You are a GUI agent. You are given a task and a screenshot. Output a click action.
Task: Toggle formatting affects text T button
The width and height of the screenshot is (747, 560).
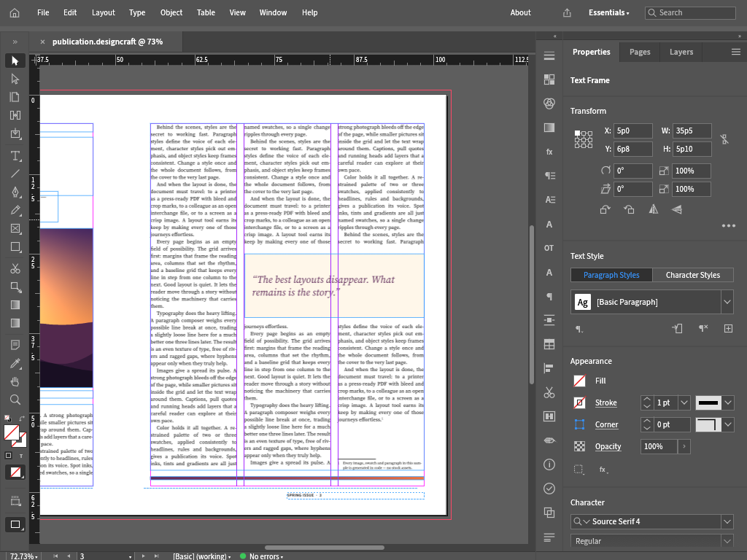(x=21, y=456)
